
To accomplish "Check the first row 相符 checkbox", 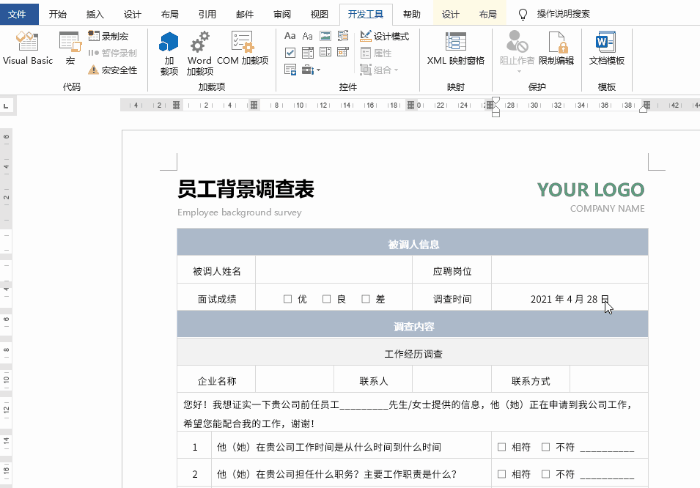I will click(502, 447).
